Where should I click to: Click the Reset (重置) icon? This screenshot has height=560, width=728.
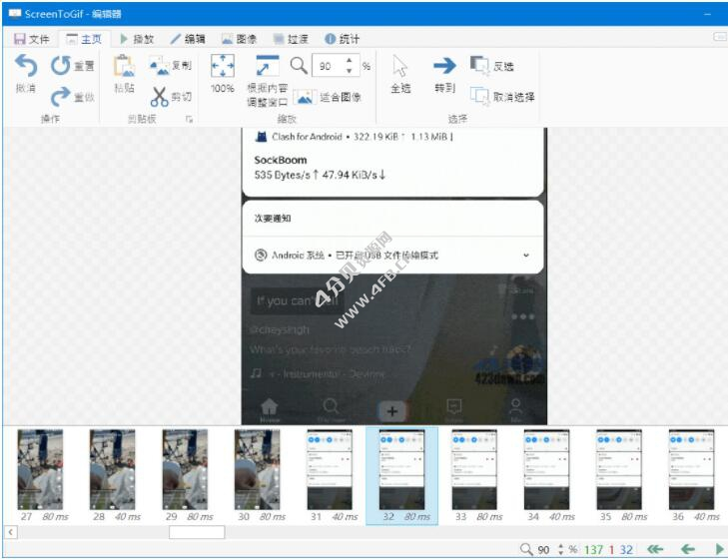point(61,66)
